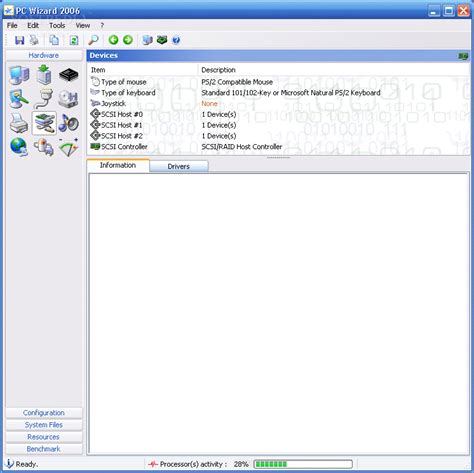Viewport: 474px width, 473px height.
Task: Open the Resources section
Action: pyautogui.click(x=44, y=437)
